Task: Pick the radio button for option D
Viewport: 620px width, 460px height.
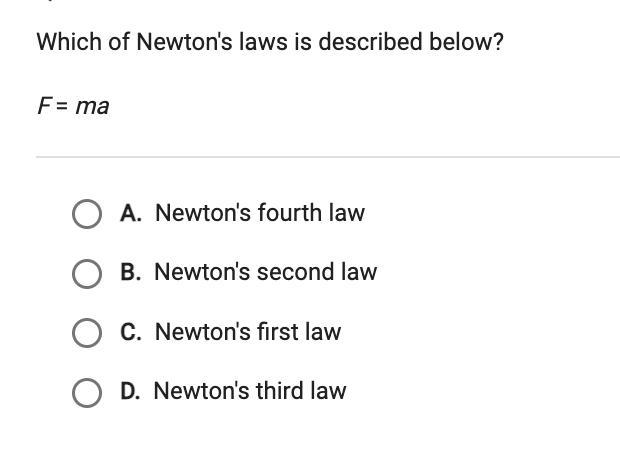Action: click(x=87, y=391)
